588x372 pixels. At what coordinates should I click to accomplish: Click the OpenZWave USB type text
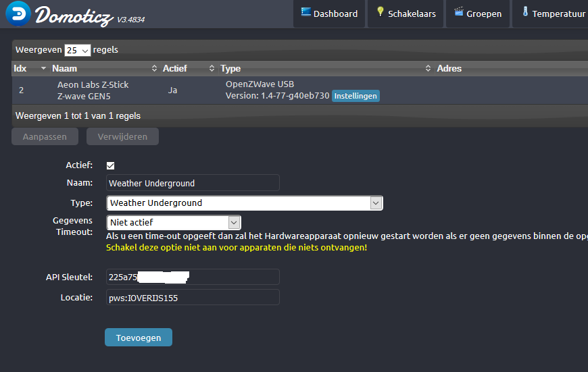point(260,84)
